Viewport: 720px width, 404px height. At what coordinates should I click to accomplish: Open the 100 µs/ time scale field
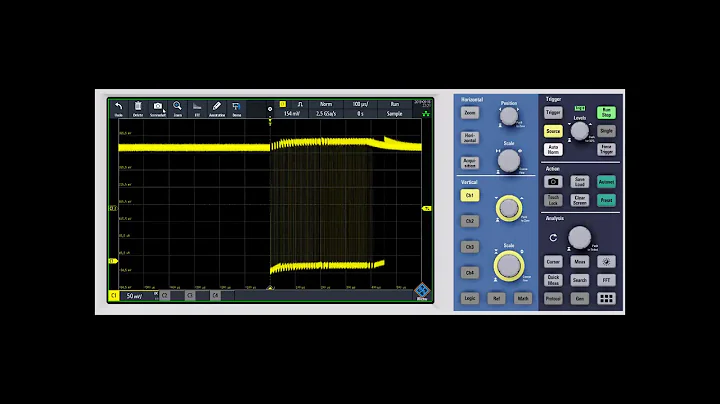click(x=360, y=104)
